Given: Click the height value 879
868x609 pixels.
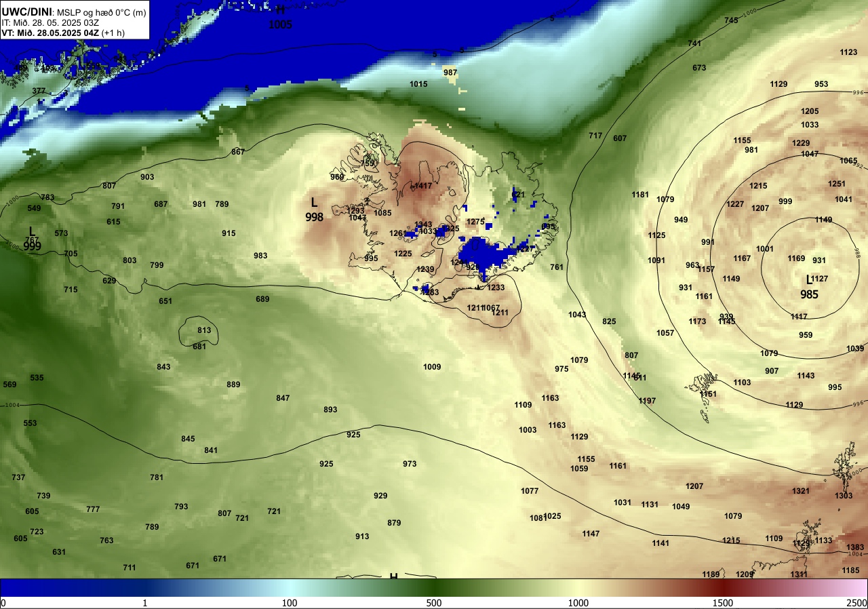Looking at the screenshot, I should [394, 523].
